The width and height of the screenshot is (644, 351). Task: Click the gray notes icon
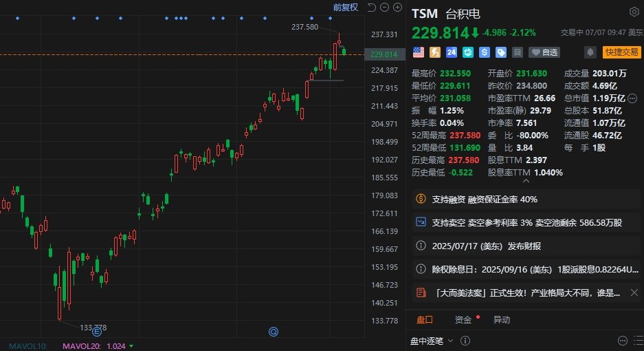517,52
